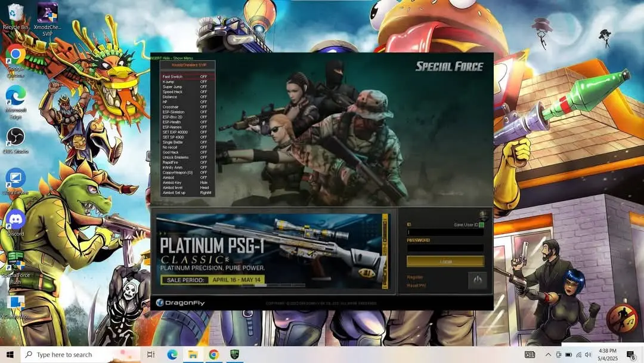
Task: Toggle the ESP-Box 2D option
Action: [x=187, y=117]
